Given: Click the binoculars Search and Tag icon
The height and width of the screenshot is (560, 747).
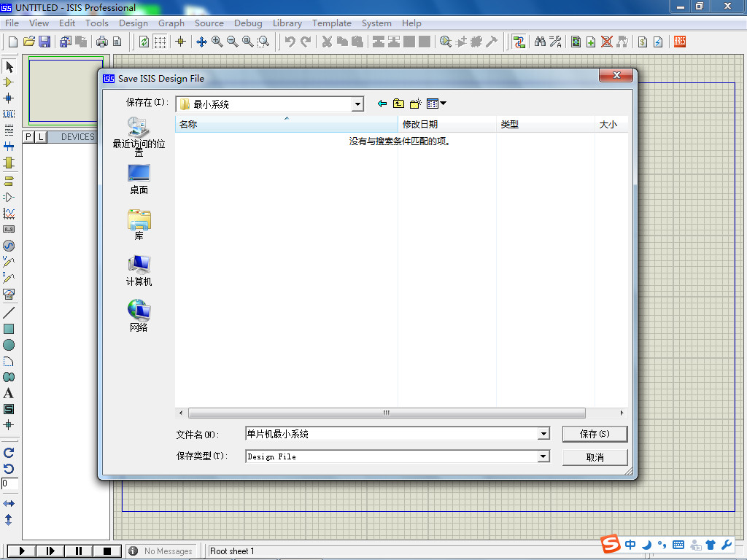Looking at the screenshot, I should [540, 42].
